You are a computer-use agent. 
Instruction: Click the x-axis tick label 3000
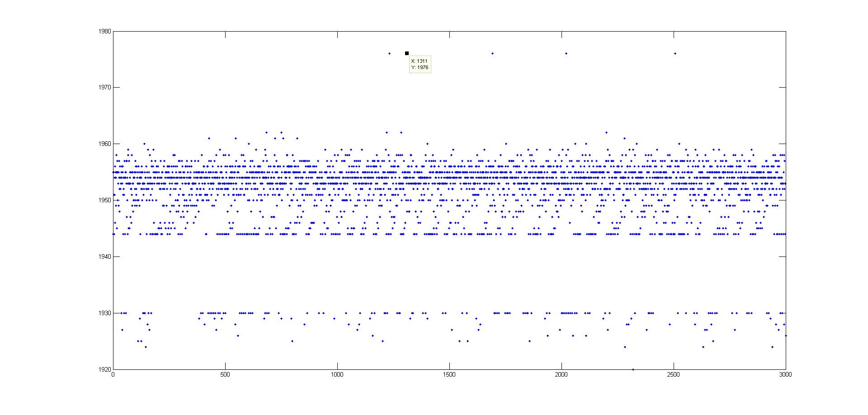tap(786, 374)
